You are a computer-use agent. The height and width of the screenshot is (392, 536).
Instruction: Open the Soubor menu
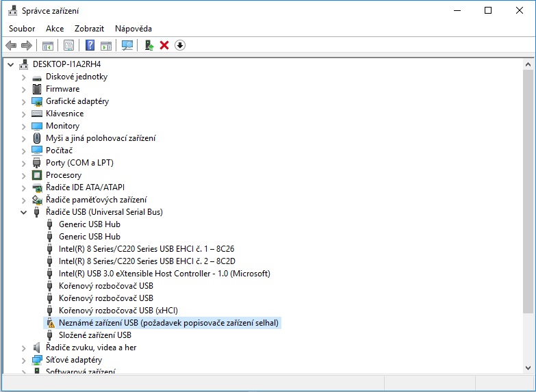(22, 29)
